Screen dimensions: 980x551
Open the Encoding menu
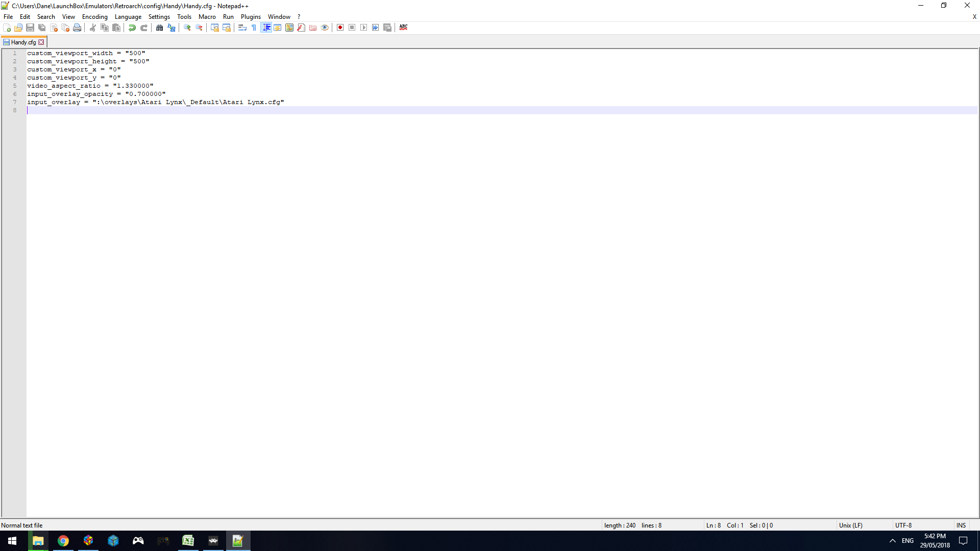95,17
